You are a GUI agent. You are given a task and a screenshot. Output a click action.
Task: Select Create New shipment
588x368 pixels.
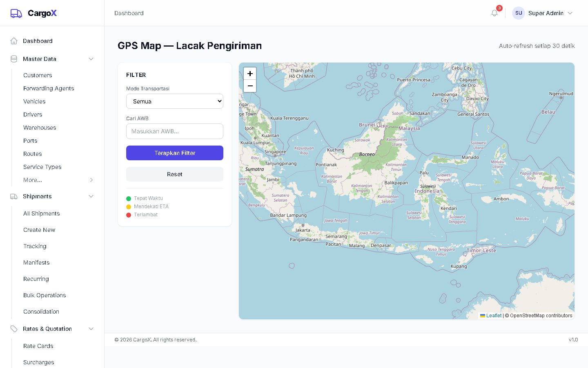click(x=39, y=230)
